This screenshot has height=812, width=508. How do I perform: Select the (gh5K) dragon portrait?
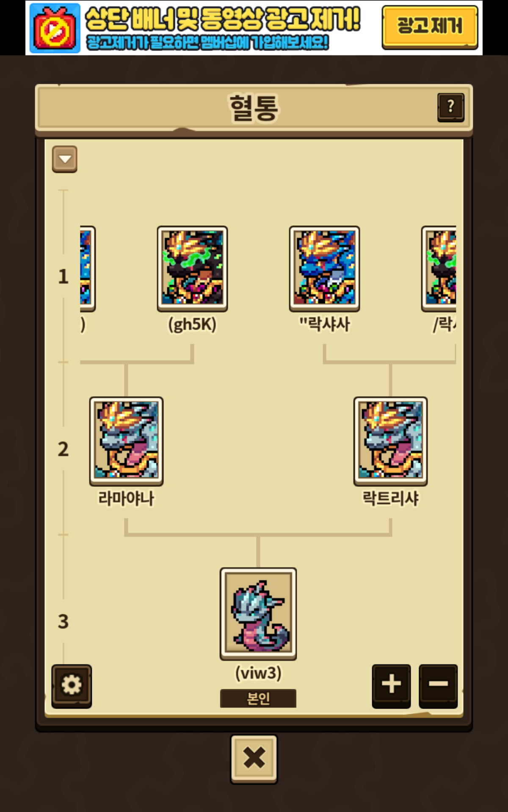pos(193,269)
